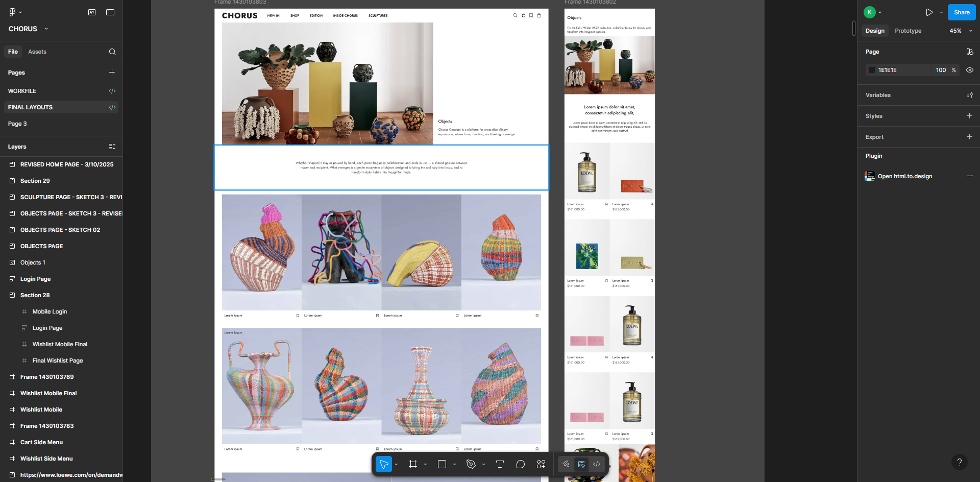
Task: Select the Wishlist Side Menu layer
Action: pos(46,459)
